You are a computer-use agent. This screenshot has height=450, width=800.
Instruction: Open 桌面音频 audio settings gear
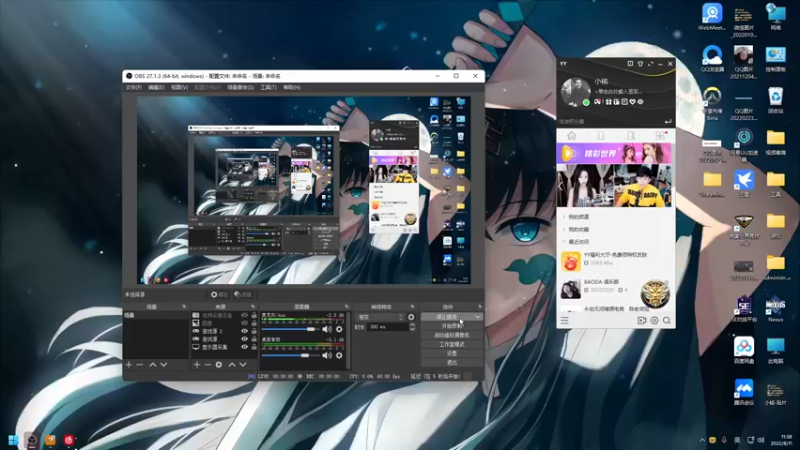point(339,355)
